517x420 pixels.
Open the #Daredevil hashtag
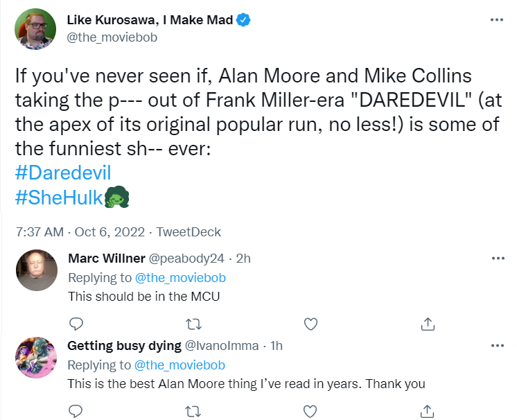pyautogui.click(x=63, y=173)
